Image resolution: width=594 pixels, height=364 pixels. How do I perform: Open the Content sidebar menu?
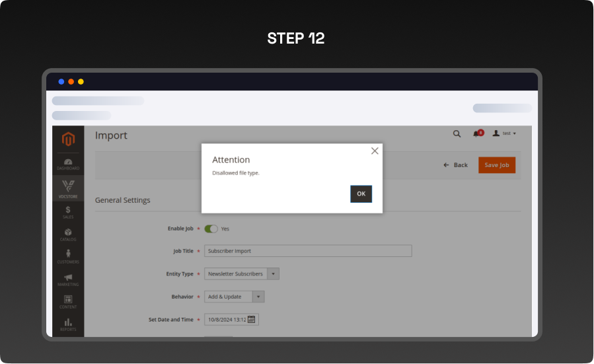coord(68,302)
